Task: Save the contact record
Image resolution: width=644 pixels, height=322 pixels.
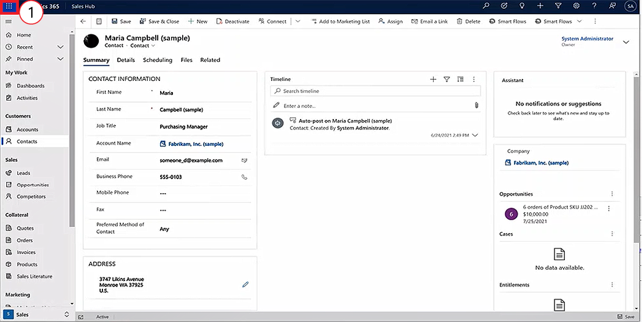Action: 121,21
